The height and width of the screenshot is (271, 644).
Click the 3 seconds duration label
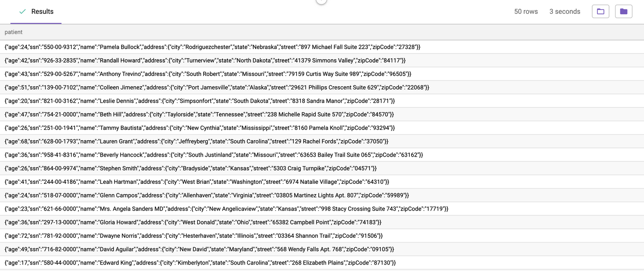[565, 12]
